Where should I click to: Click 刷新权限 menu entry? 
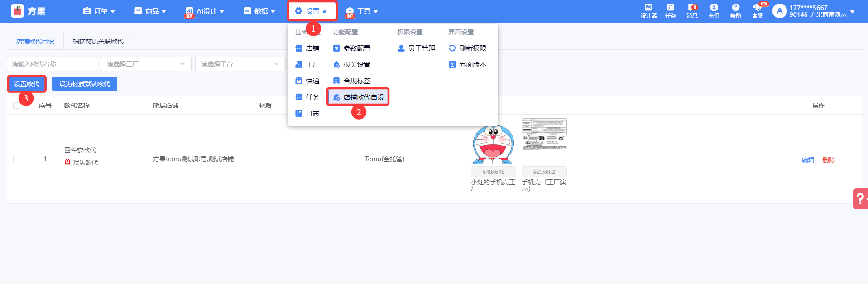tap(467, 48)
